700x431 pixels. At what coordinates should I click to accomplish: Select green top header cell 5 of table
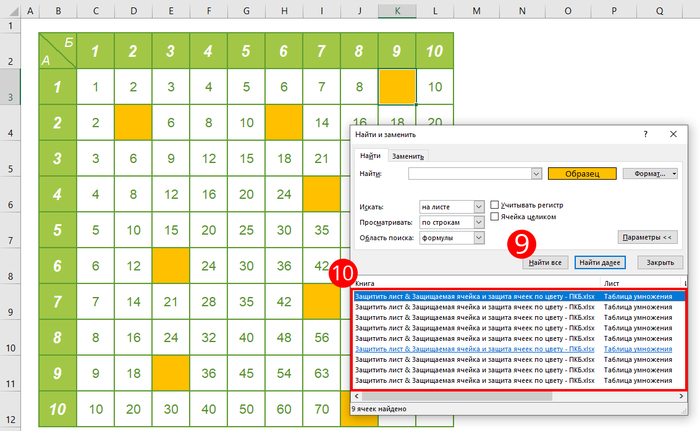pos(246,50)
